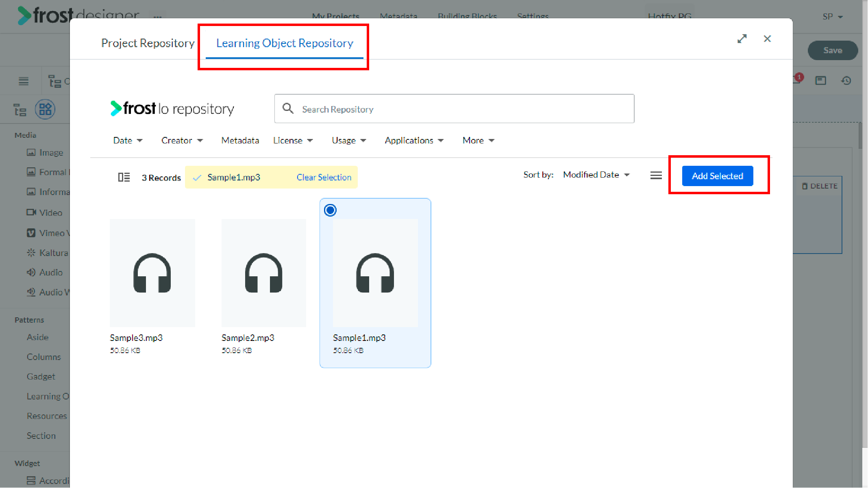868x488 pixels.
Task: Click the Clear Selection link
Action: (x=324, y=177)
